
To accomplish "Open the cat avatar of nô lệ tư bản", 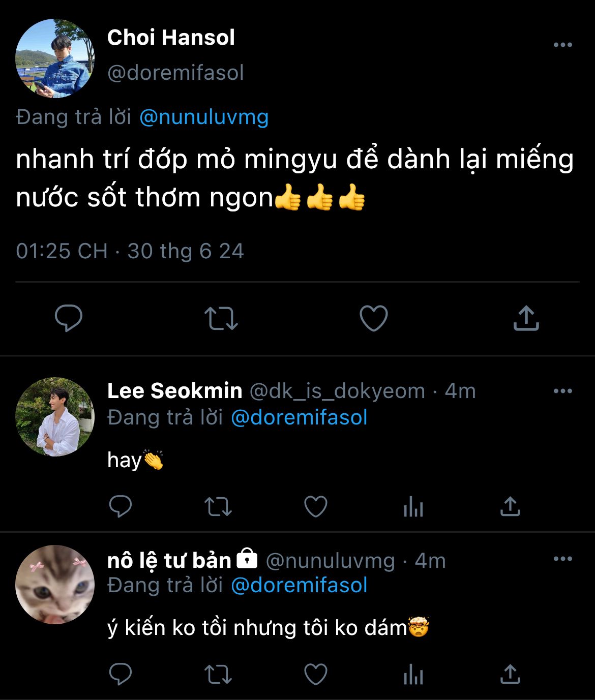I will 55,585.
